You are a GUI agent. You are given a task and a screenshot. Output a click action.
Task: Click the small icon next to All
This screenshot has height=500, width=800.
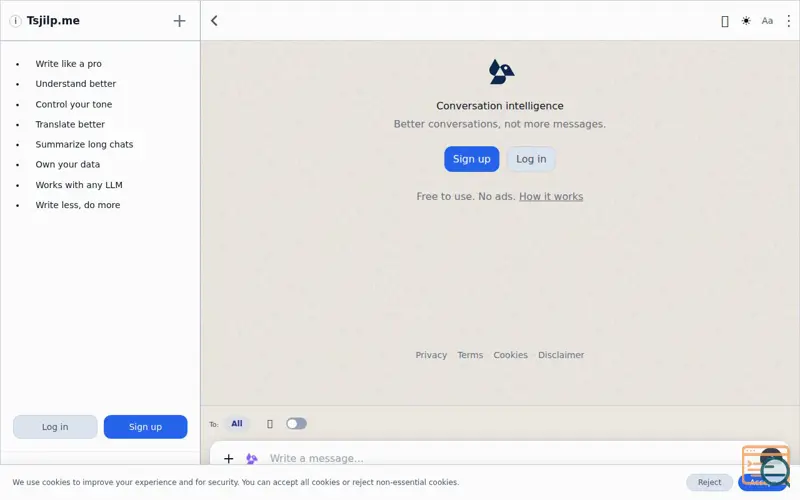point(270,424)
